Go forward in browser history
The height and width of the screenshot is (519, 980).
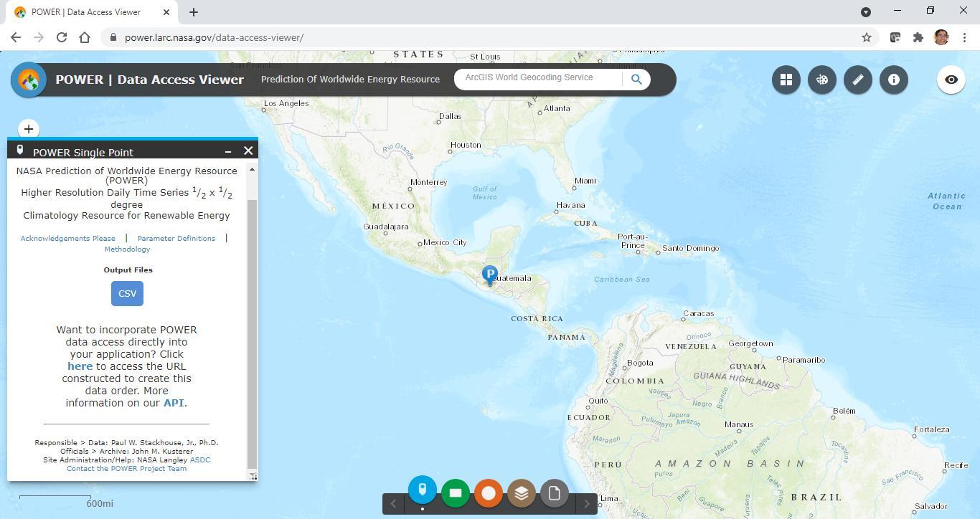point(39,37)
